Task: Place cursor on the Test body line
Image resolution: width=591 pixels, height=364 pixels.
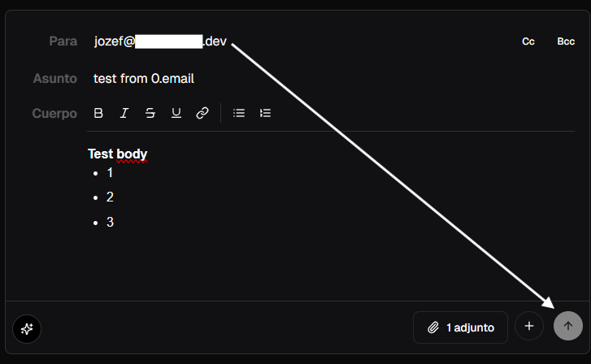Action: tap(118, 154)
